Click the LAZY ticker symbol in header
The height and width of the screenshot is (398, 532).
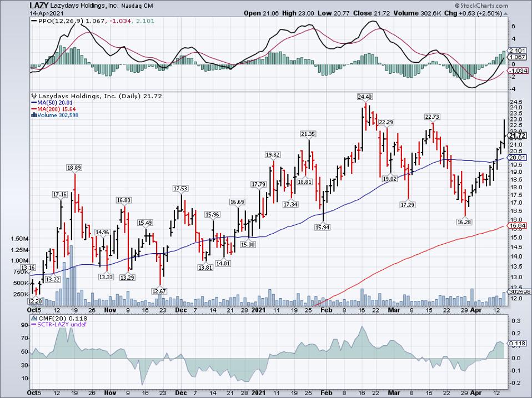click(x=39, y=6)
